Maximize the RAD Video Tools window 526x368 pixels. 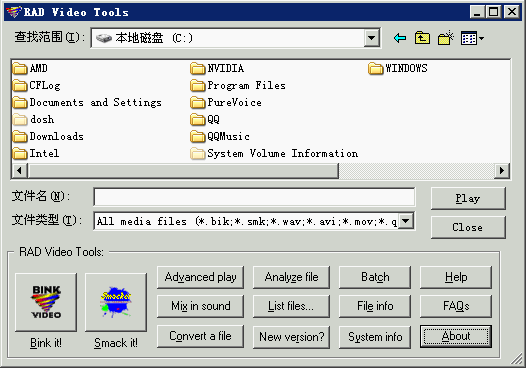point(493,12)
